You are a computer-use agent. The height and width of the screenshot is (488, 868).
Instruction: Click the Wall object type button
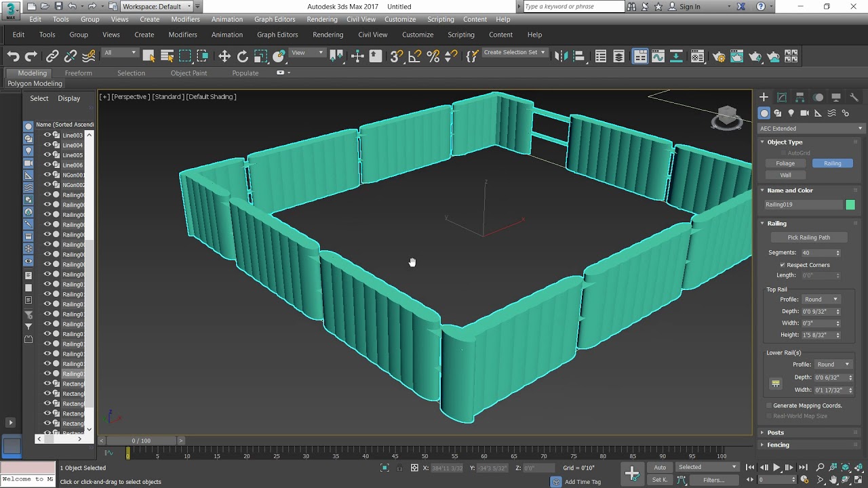785,175
